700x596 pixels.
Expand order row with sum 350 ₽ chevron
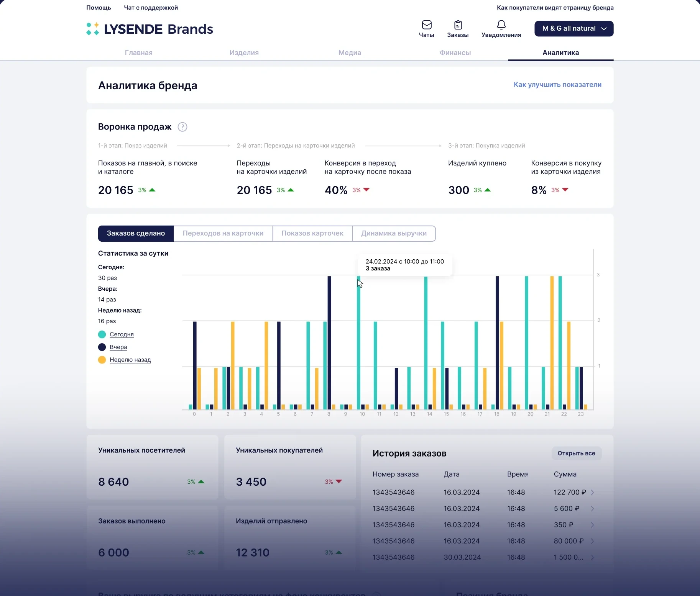point(592,525)
